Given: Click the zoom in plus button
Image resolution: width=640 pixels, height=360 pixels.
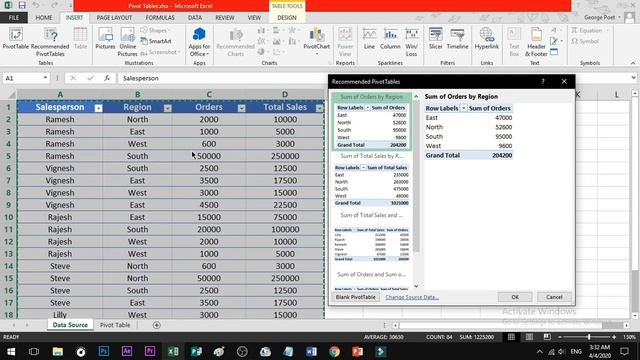Looking at the screenshot, I should 614,337.
